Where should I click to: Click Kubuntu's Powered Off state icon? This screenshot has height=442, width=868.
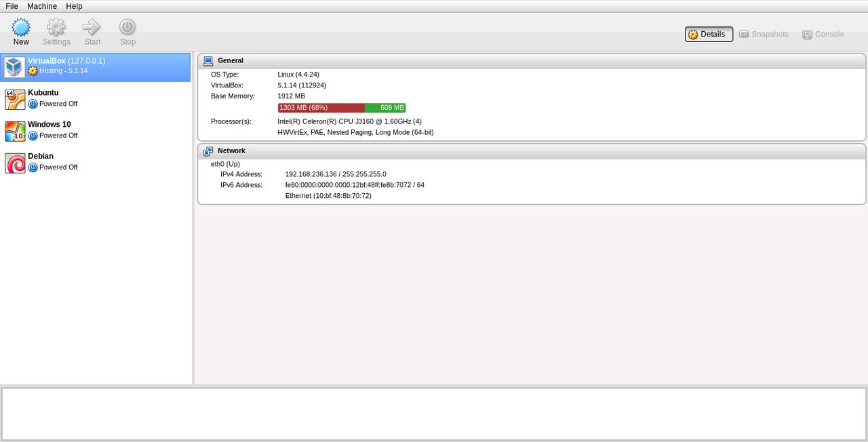point(33,104)
